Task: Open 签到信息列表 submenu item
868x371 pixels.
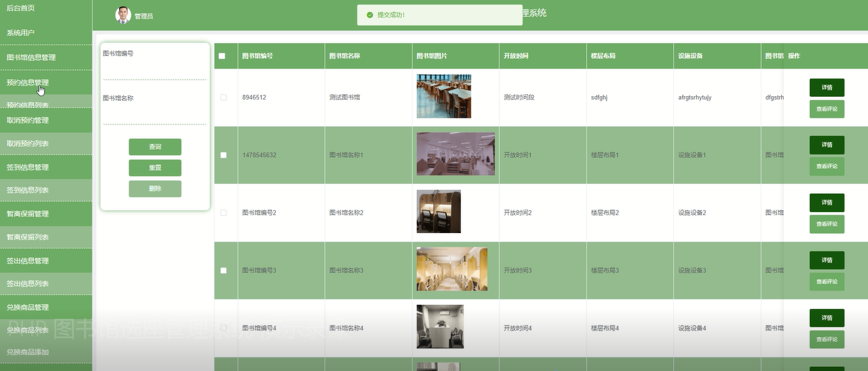Action: pos(46,190)
